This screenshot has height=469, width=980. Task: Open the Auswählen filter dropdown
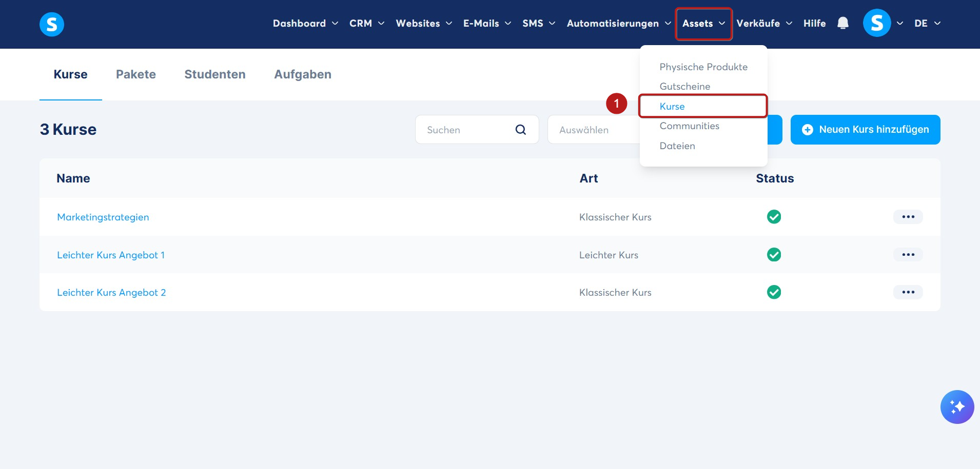pos(594,130)
